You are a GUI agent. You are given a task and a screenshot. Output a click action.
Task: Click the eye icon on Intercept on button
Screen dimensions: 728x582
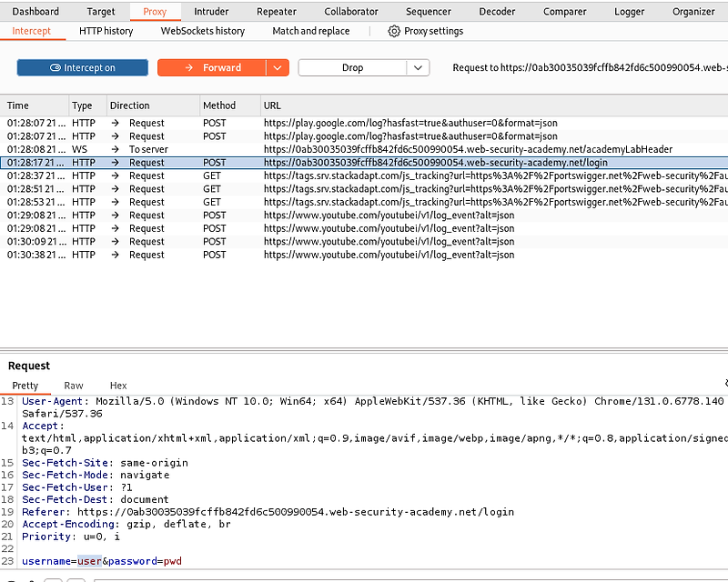click(57, 66)
